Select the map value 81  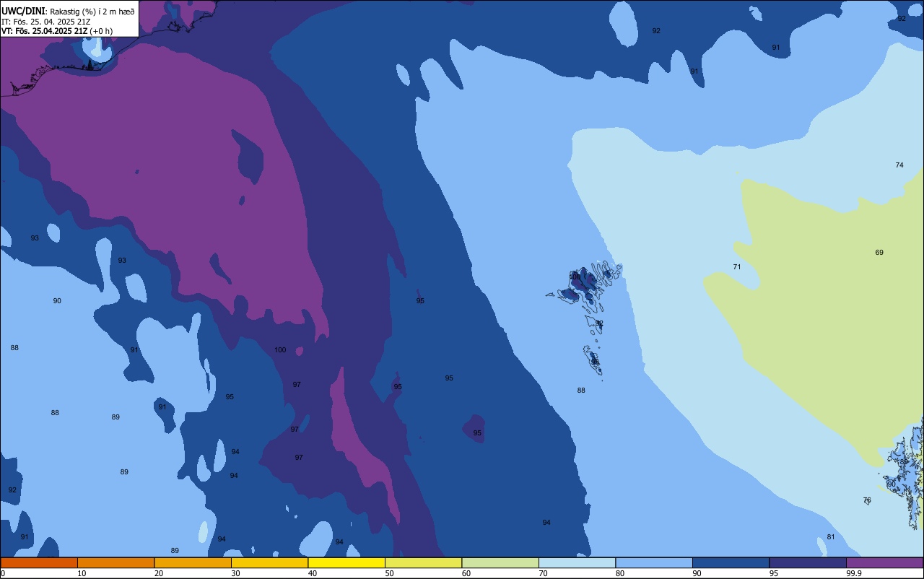coord(831,537)
